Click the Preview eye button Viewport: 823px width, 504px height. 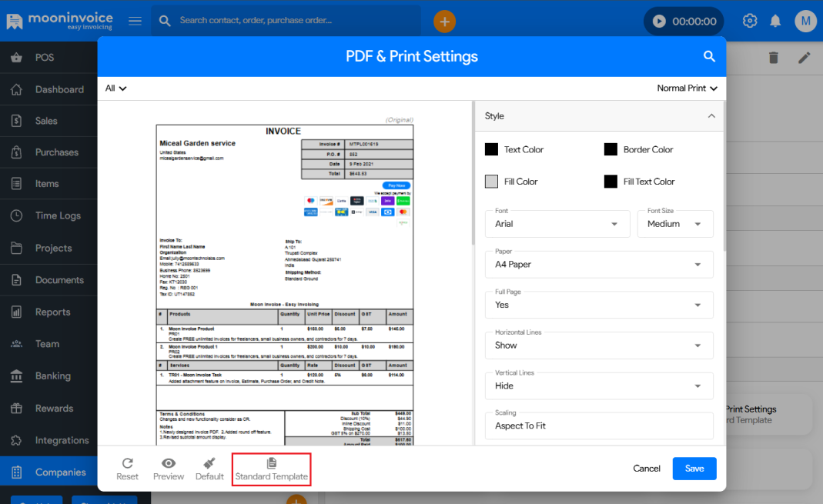pyautogui.click(x=169, y=469)
